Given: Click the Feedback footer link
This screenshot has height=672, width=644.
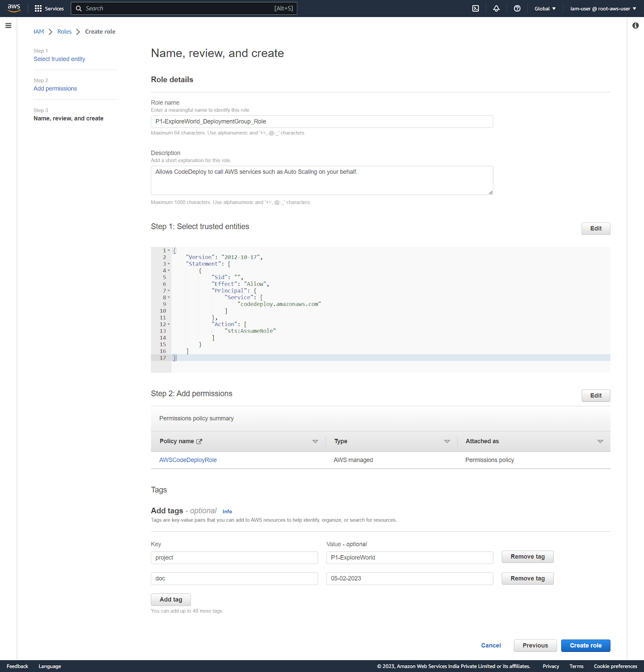Looking at the screenshot, I should (x=17, y=667).
